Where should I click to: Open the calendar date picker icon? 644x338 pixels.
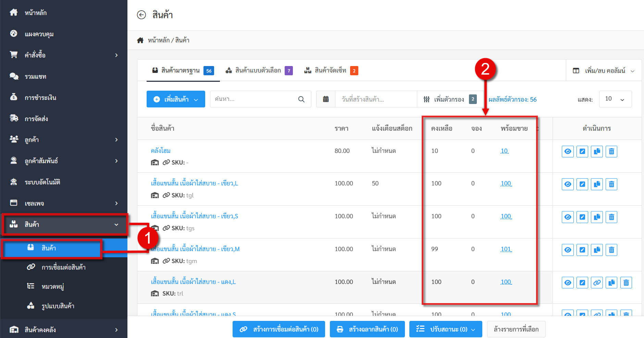tap(326, 99)
